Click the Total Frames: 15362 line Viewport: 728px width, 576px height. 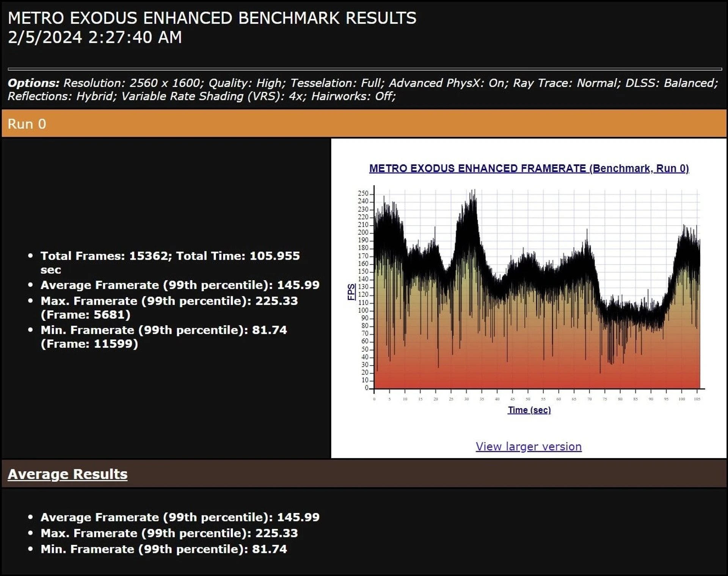click(170, 262)
